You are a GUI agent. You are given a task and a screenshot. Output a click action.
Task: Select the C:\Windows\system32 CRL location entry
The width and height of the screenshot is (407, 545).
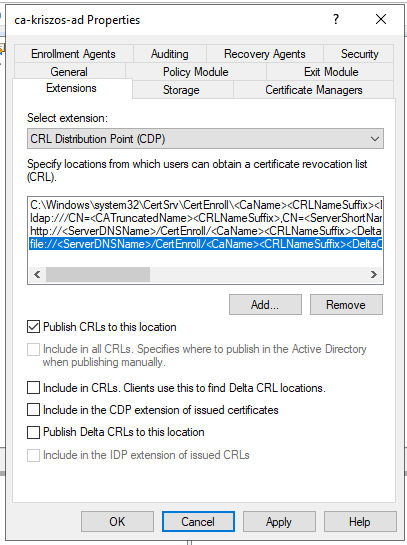point(205,205)
